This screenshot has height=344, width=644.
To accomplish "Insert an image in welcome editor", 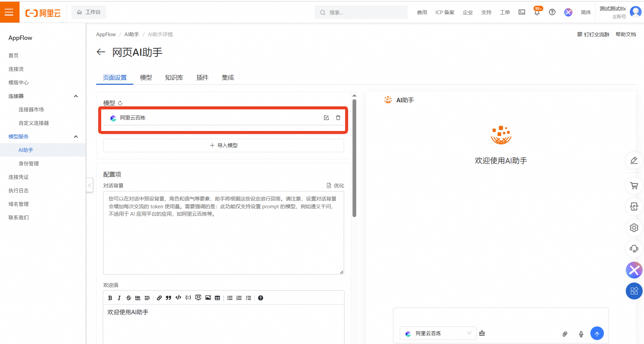I will tap(208, 298).
